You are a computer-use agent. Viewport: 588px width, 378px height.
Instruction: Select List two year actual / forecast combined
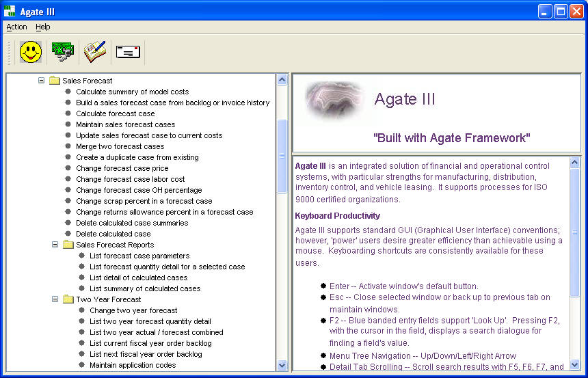click(157, 332)
